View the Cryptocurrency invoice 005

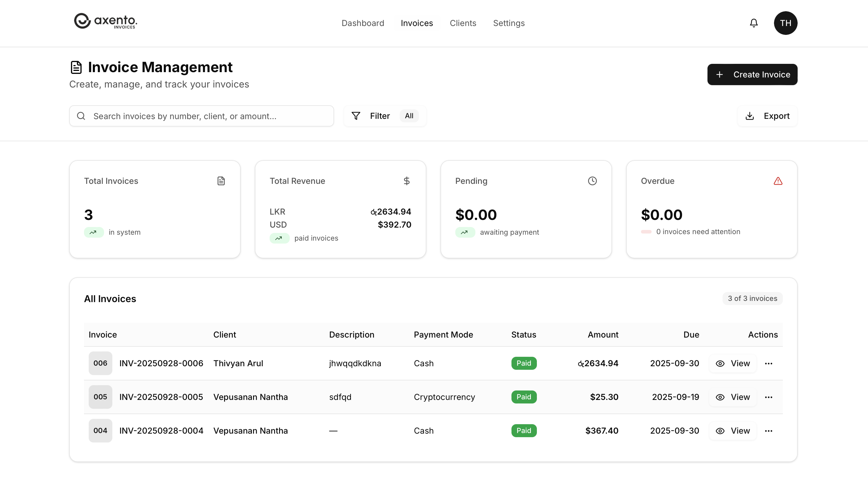click(x=733, y=397)
